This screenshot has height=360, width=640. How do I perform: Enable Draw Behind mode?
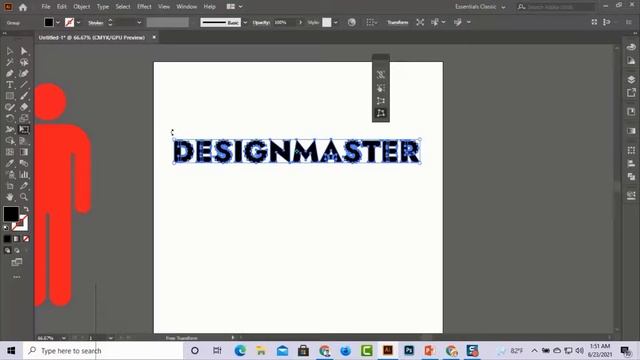click(x=17, y=250)
